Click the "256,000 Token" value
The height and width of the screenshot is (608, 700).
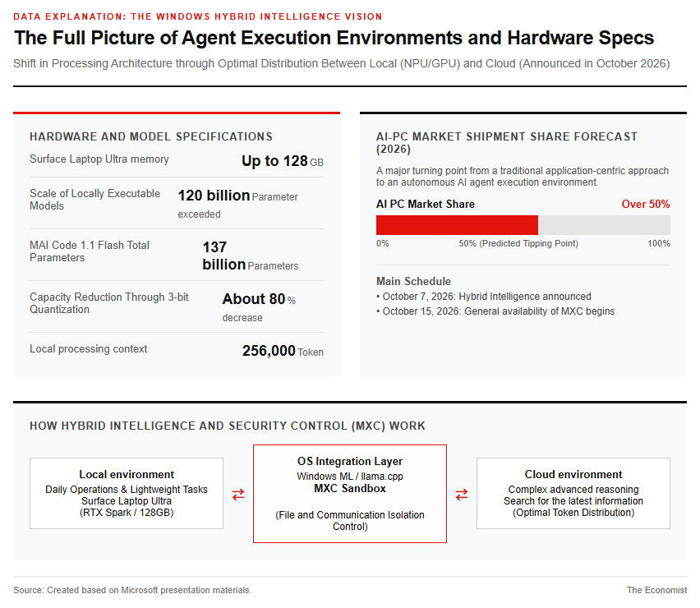(283, 351)
